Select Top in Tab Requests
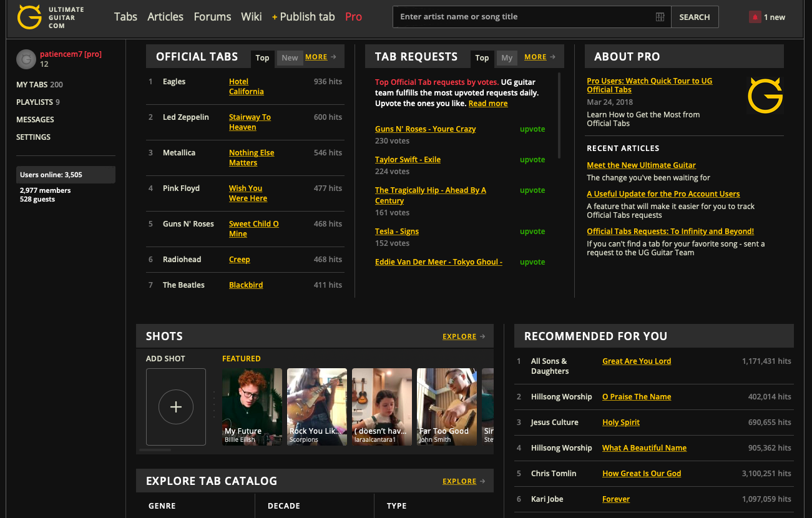 [x=482, y=58]
